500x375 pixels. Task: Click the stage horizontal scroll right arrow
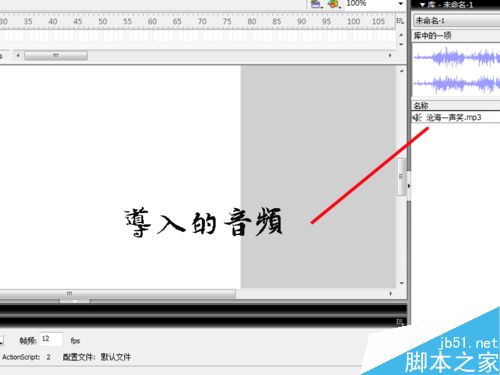[x=391, y=293]
